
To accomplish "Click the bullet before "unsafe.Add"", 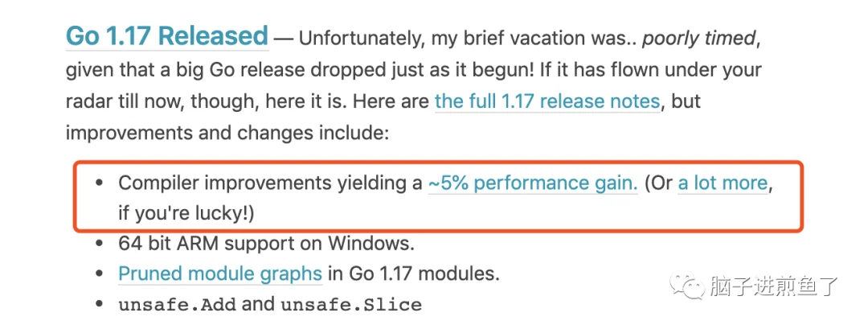I will [x=100, y=304].
